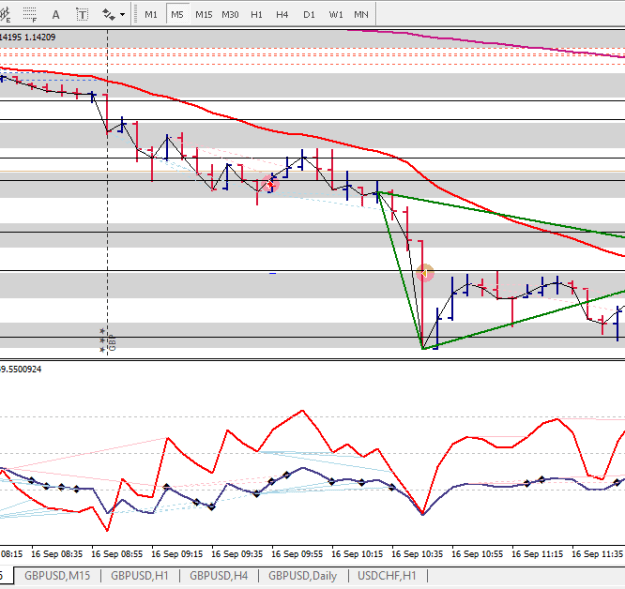625x589 pixels.
Task: Select the Fibonacci retracement tool
Action: click(29, 14)
